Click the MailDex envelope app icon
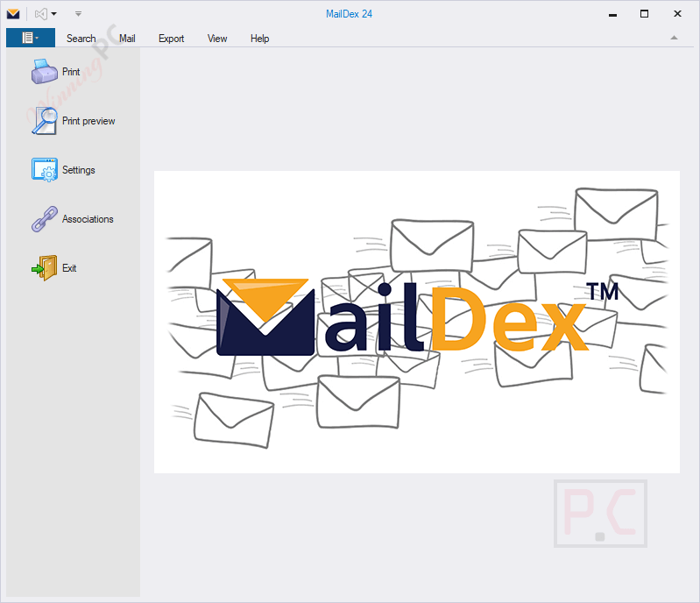Screen dimensions: 700x603 click(x=13, y=14)
